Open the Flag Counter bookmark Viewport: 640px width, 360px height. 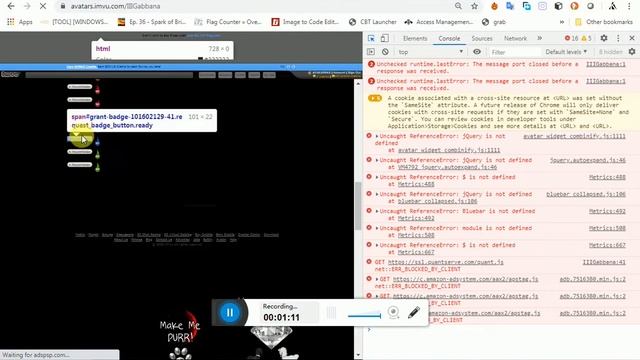pyautogui.click(x=228, y=22)
